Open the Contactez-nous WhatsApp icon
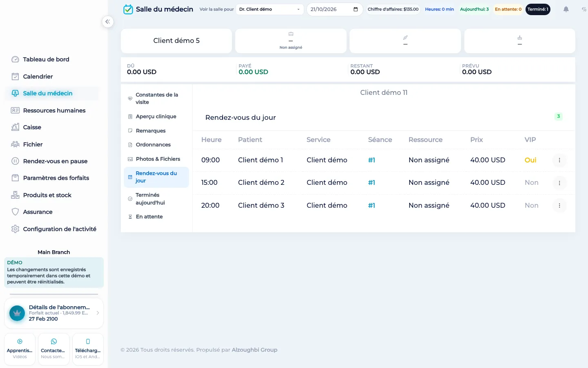Viewport: 588px width, 368px height. (53, 341)
